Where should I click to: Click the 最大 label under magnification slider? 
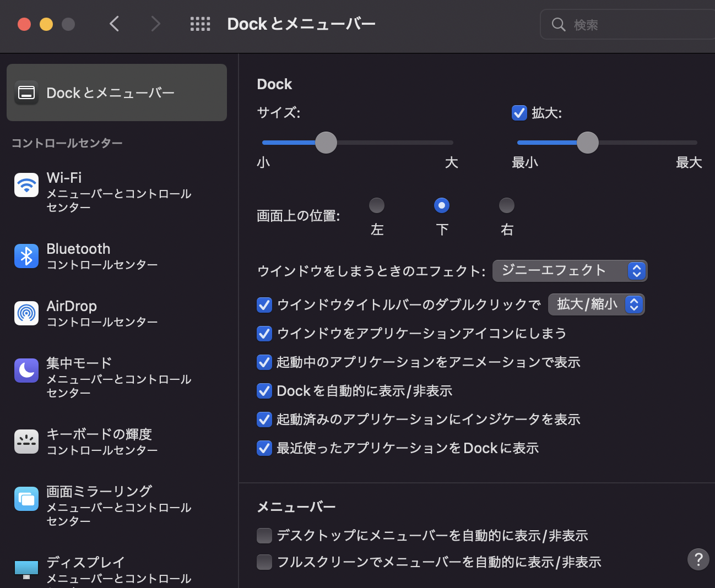(689, 162)
